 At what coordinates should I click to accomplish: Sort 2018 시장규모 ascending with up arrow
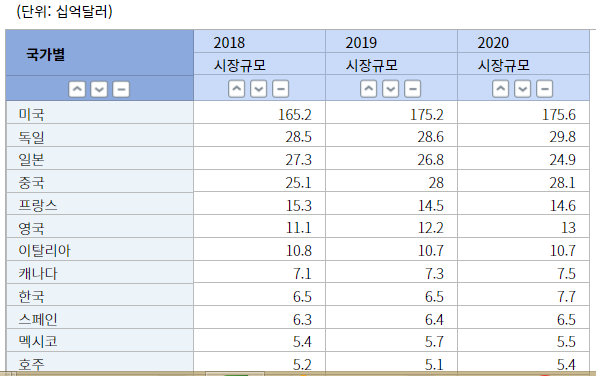[x=236, y=89]
